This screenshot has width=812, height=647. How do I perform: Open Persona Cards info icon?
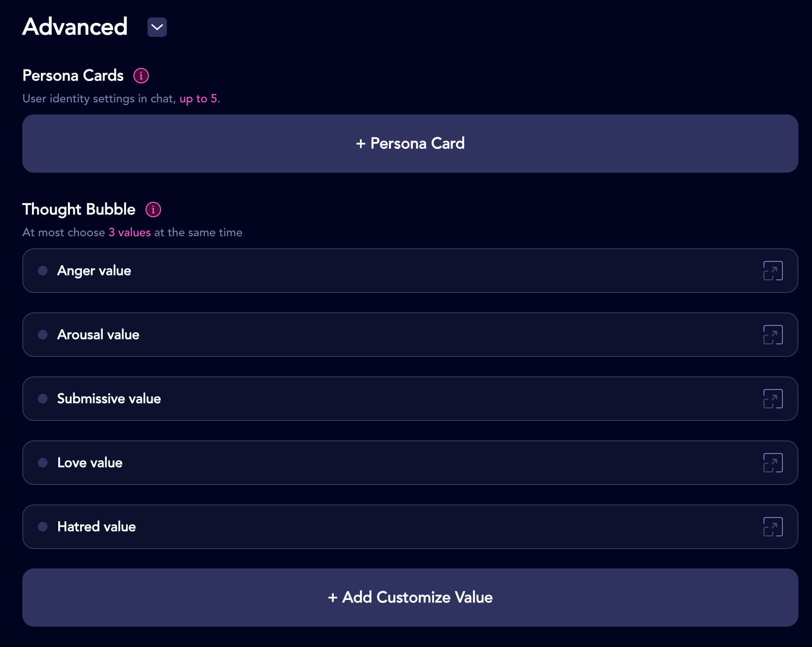[x=141, y=76]
